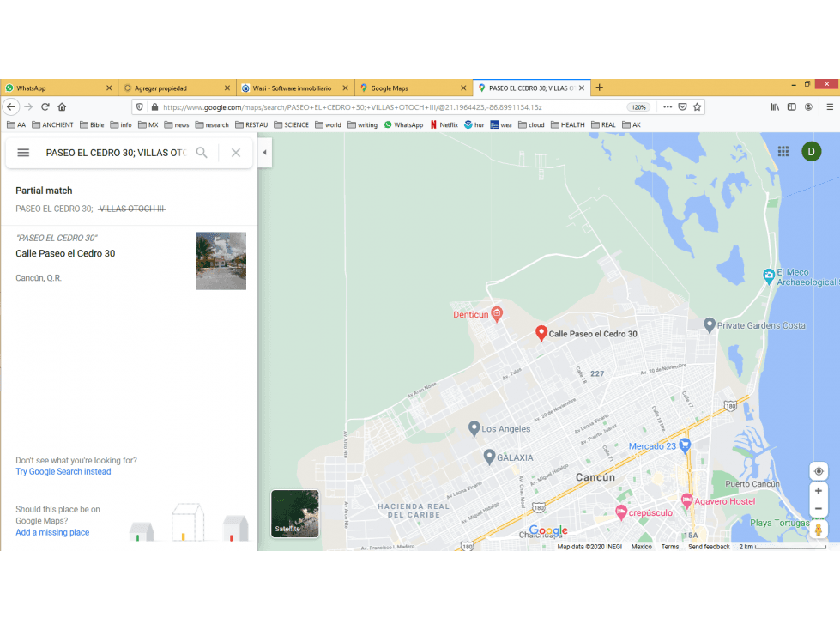840x630 pixels.
Task: Open the Google Maps hamburger menu
Action: click(23, 153)
